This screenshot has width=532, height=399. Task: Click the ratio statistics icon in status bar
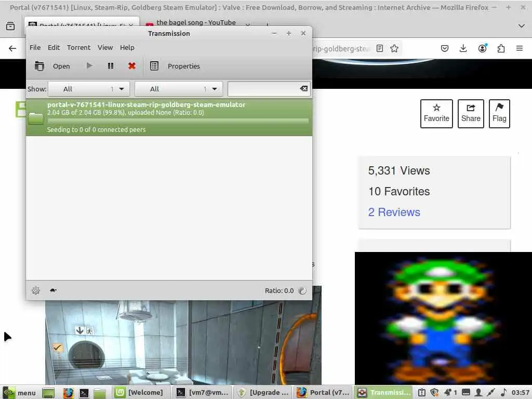pyautogui.click(x=302, y=290)
